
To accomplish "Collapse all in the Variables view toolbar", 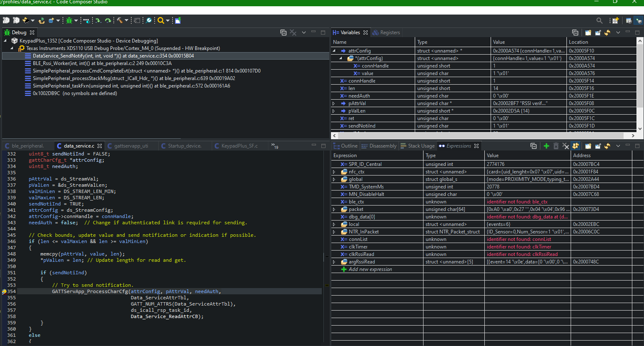I will (x=575, y=33).
